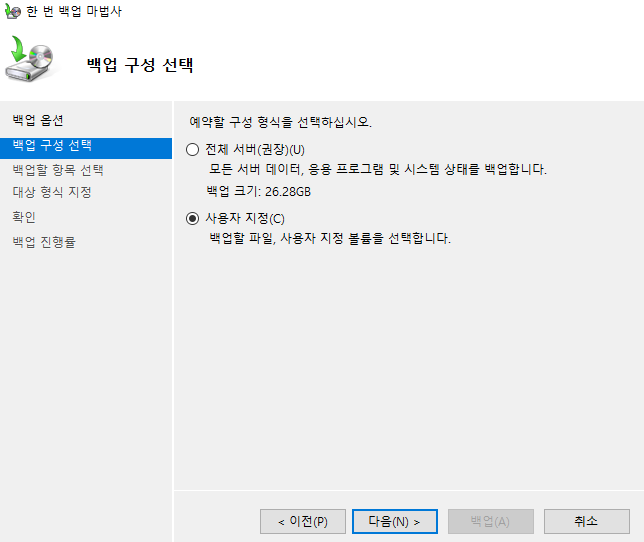Image resolution: width=644 pixels, height=542 pixels.
Task: Click the disabled 백업(A) button
Action: [491, 521]
